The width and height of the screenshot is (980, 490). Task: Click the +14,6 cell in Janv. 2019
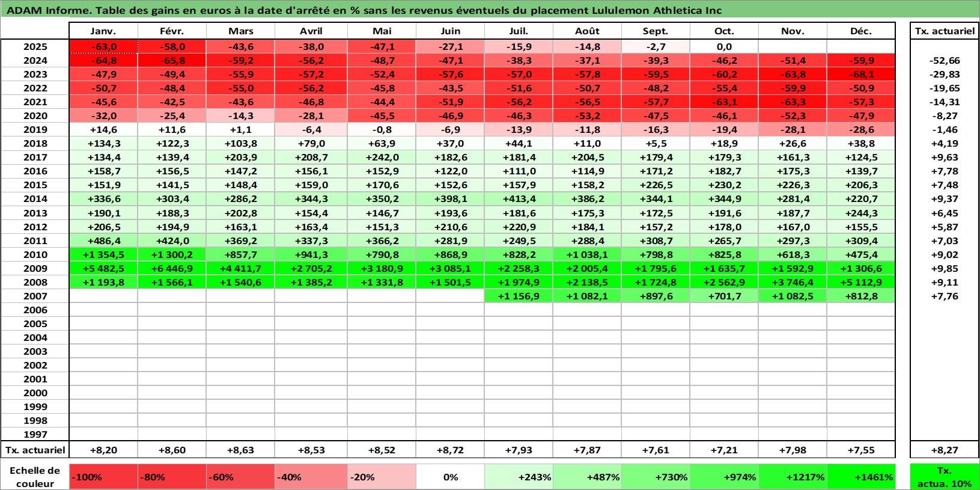pos(103,129)
